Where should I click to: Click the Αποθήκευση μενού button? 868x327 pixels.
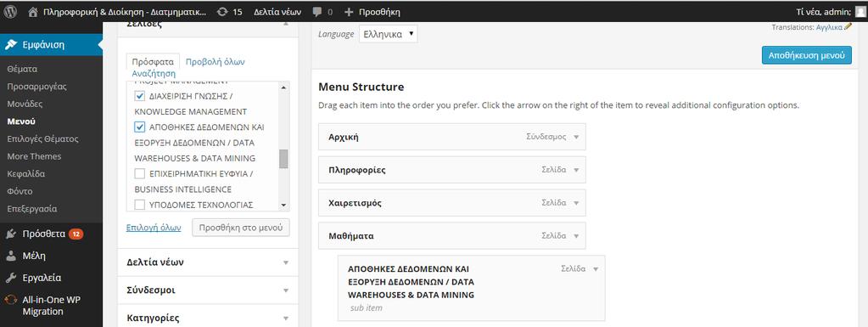807,55
